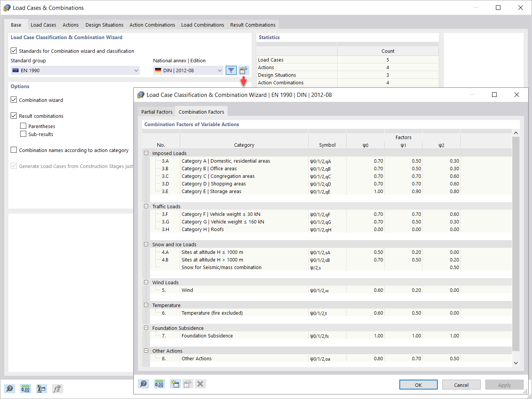
Task: Open the Design Situations tab
Action: click(x=104, y=25)
